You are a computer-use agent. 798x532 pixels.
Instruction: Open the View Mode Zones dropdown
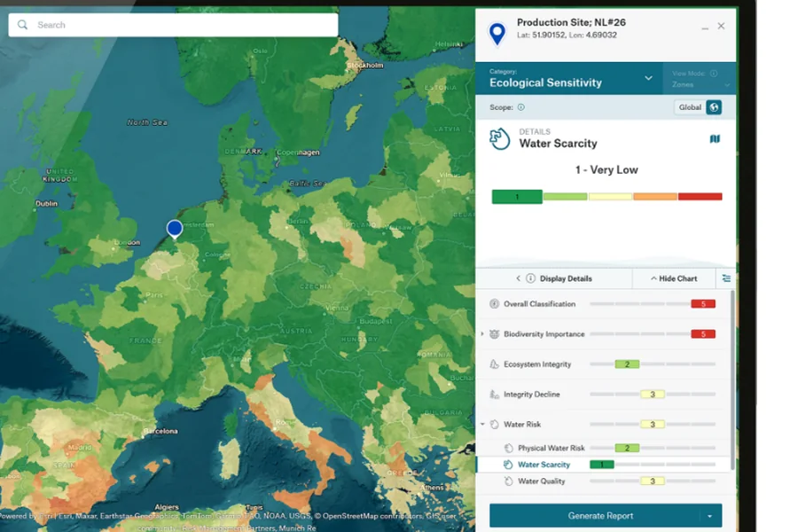tap(700, 78)
